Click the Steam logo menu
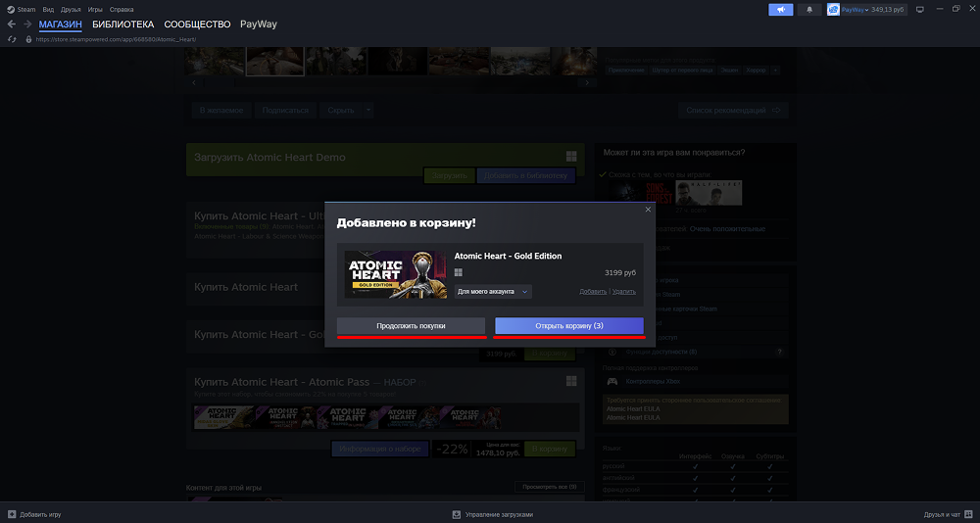The height and width of the screenshot is (523, 980). click(x=22, y=10)
